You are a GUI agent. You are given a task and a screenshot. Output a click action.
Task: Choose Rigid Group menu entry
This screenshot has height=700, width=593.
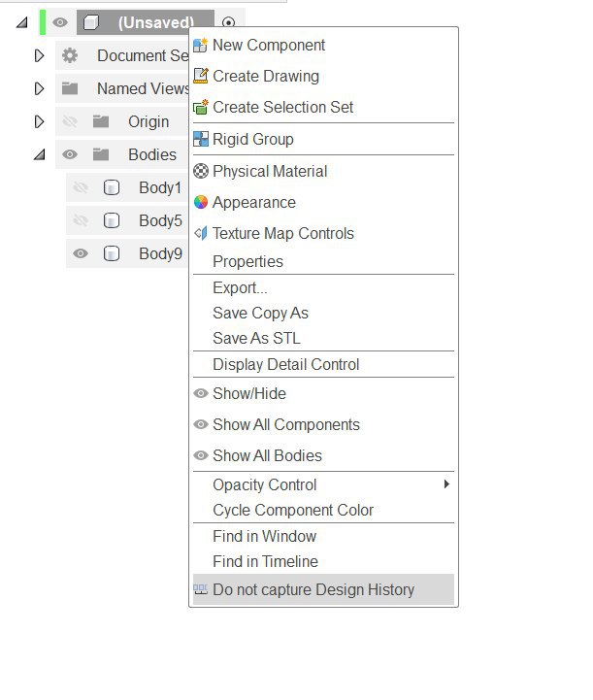[323, 139]
